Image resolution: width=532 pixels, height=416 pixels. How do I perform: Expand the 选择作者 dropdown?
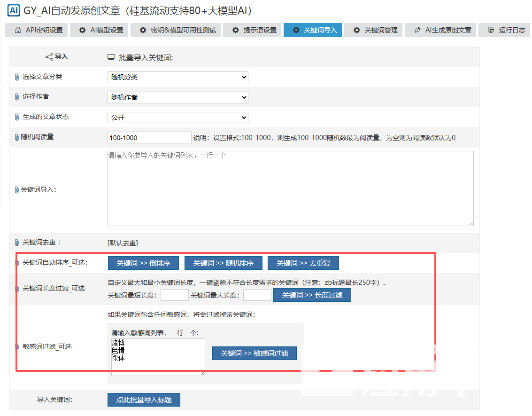(x=177, y=97)
